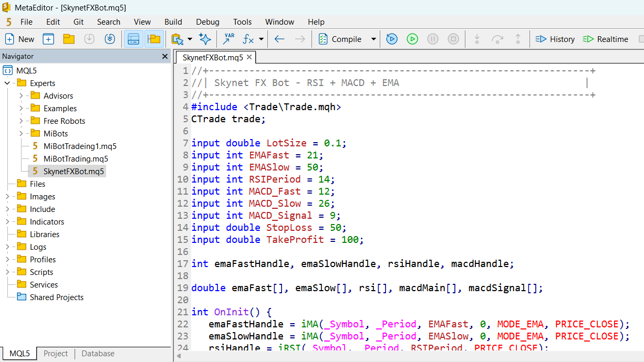Expand the Include folder

click(7, 209)
